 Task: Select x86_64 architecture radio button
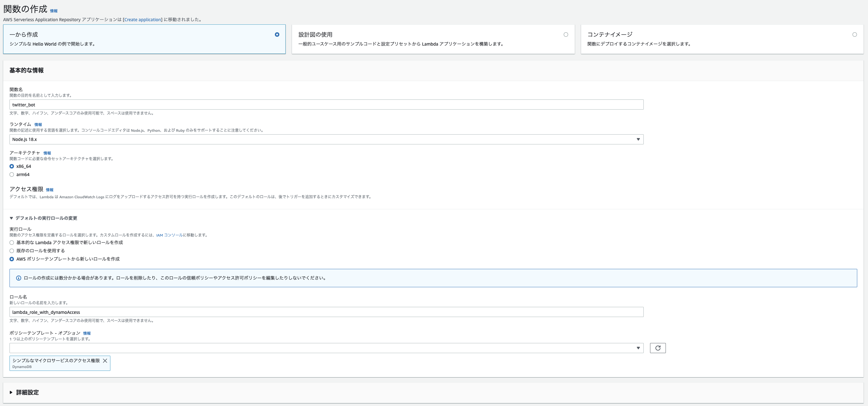click(12, 166)
